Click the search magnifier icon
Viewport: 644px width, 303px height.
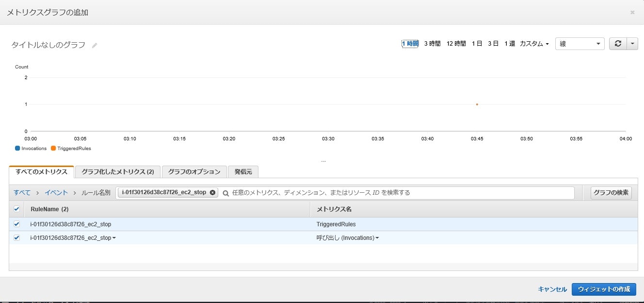pyautogui.click(x=225, y=193)
